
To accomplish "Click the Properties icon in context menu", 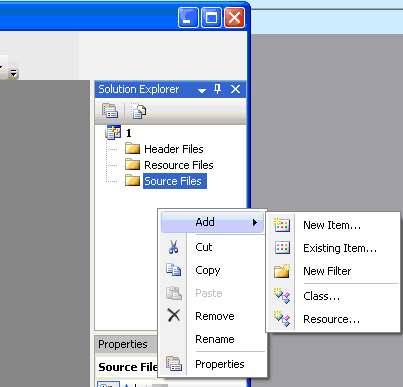I will pyautogui.click(x=174, y=364).
